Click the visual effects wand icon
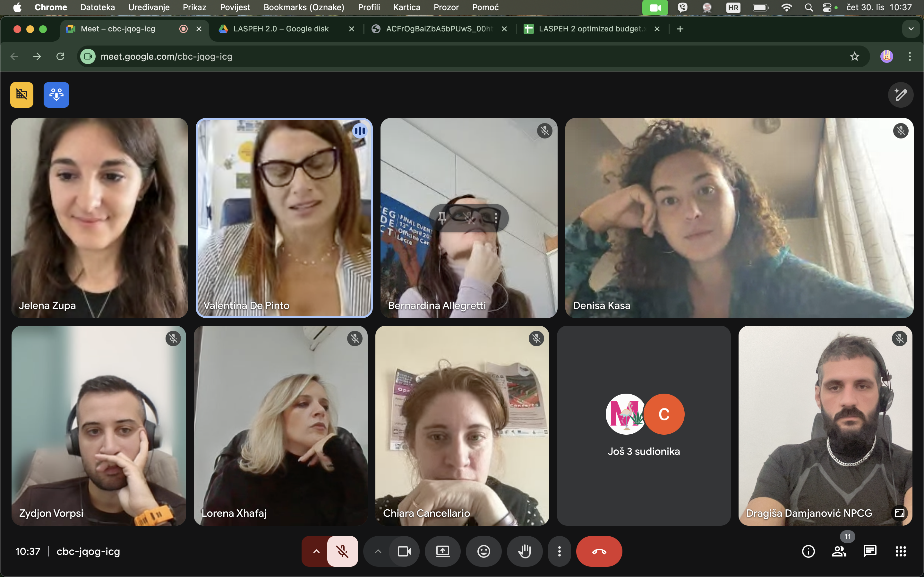The height and width of the screenshot is (577, 924). [900, 95]
